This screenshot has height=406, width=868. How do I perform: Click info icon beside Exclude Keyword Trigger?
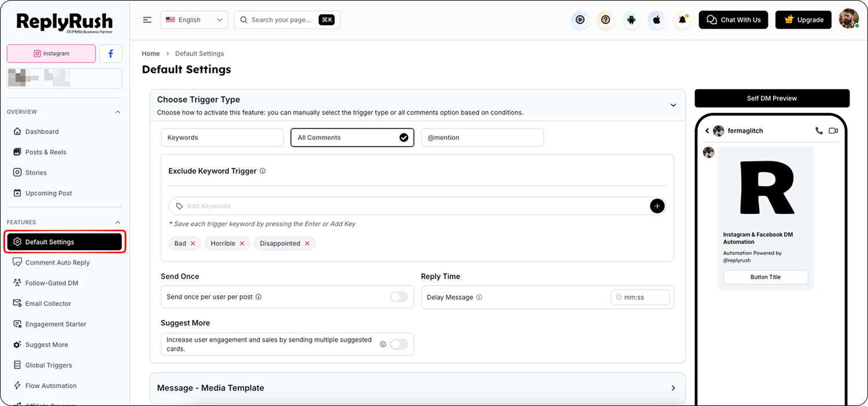pos(263,171)
